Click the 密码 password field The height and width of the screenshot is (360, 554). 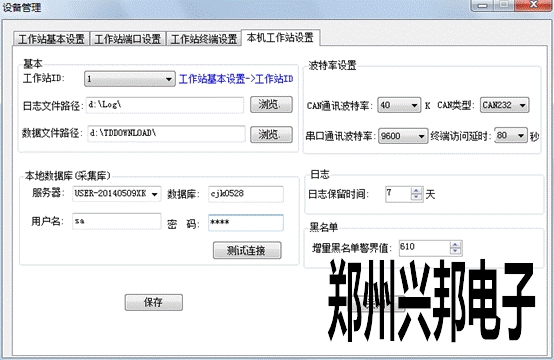[x=246, y=223]
